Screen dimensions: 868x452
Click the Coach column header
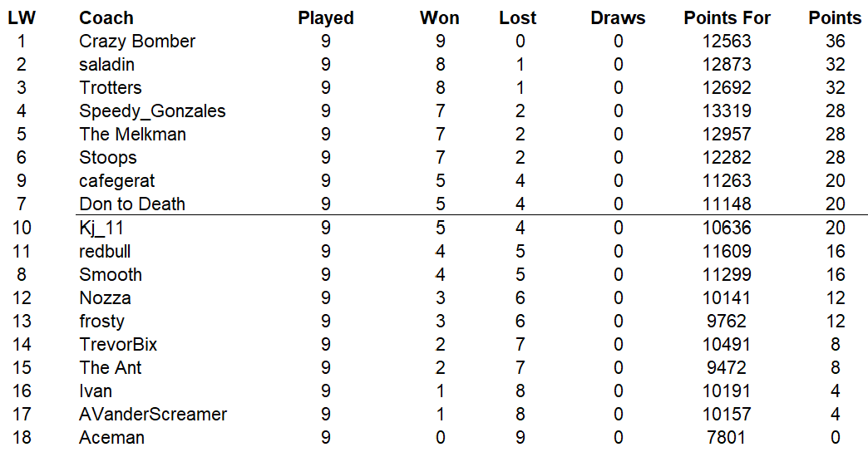tap(106, 18)
